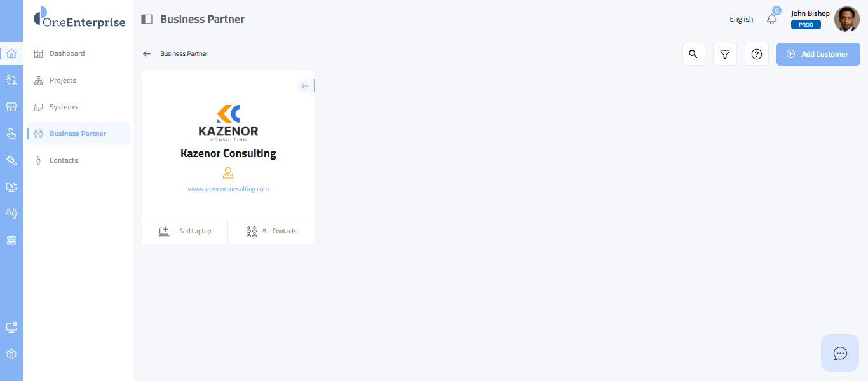This screenshot has width=868, height=381.
Task: Open www.kazenorconsulting.com link
Action: point(228,189)
